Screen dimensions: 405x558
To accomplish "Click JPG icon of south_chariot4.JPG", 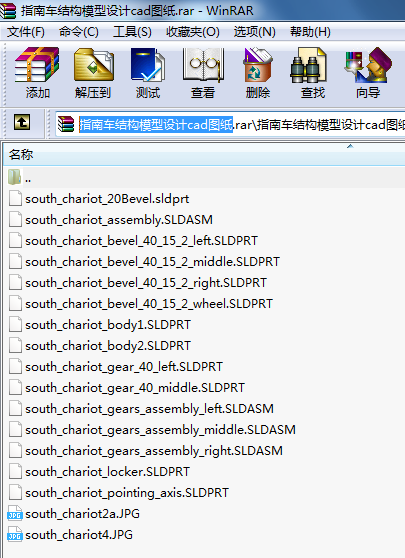I will (x=15, y=535).
